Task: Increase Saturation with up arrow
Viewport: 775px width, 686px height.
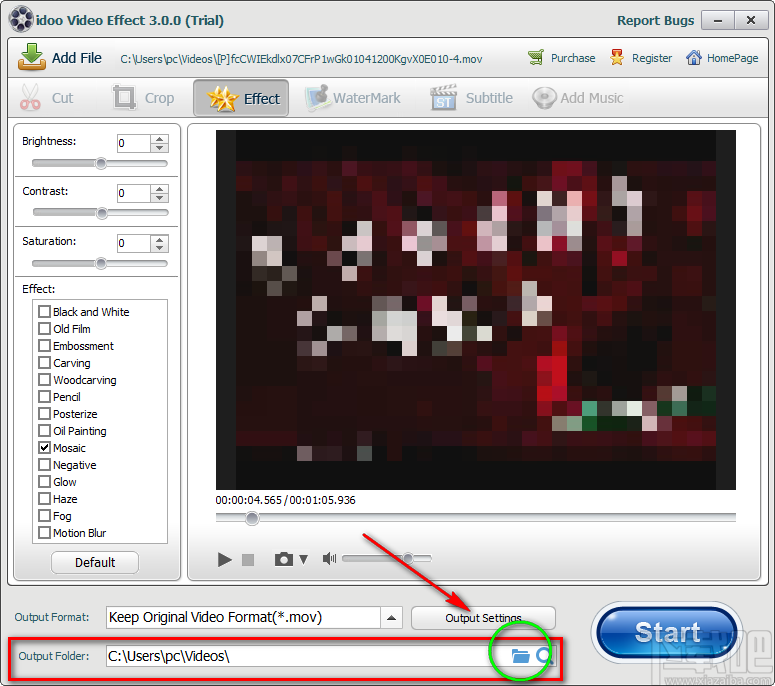Action: 159,239
